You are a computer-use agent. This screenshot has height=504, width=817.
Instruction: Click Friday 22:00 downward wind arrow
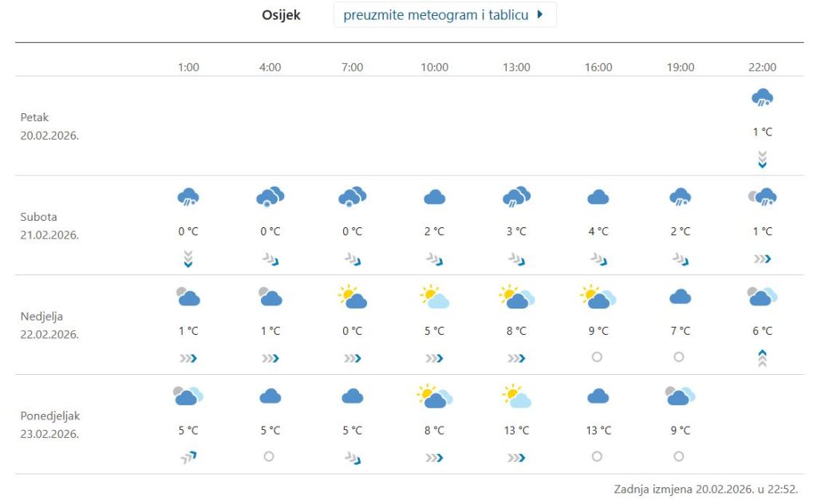[762, 159]
